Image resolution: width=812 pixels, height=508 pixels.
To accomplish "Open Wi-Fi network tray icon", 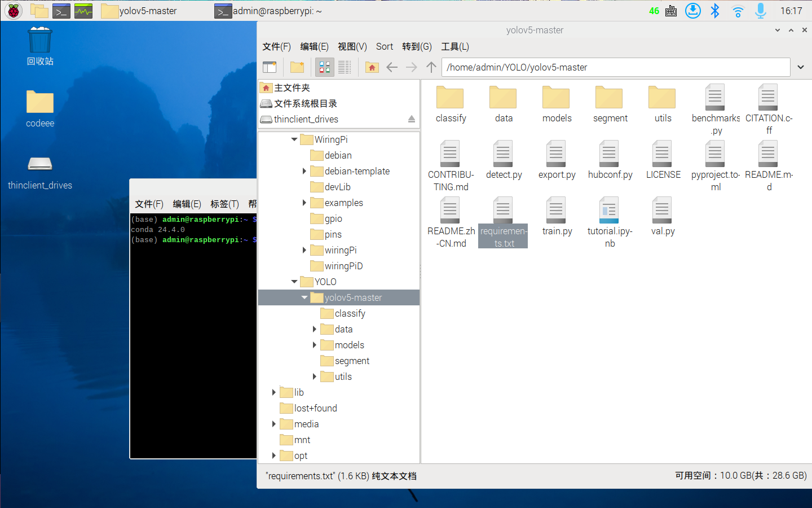I will 738,11.
